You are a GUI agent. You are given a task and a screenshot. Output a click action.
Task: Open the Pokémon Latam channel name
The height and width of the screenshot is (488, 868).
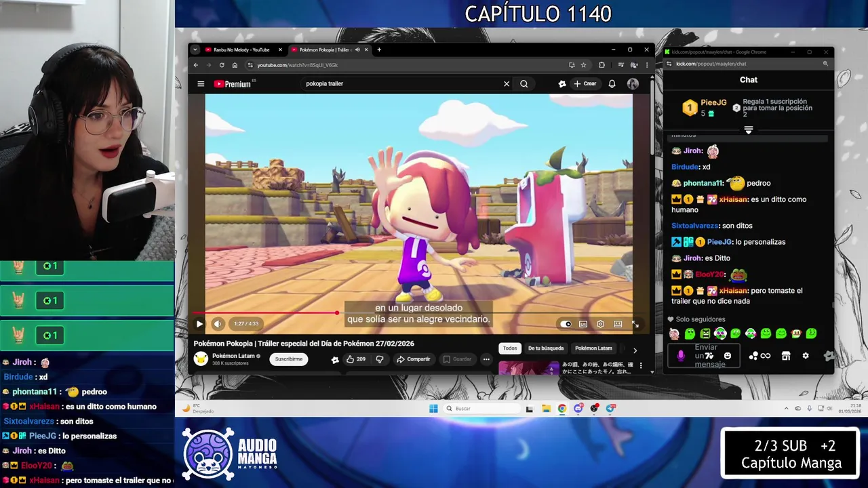[233, 356]
